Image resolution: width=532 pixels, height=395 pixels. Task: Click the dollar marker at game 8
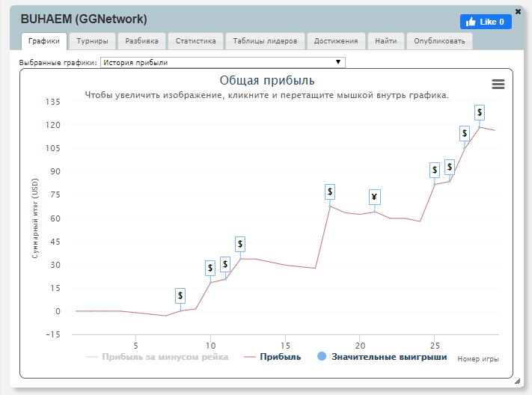(180, 296)
